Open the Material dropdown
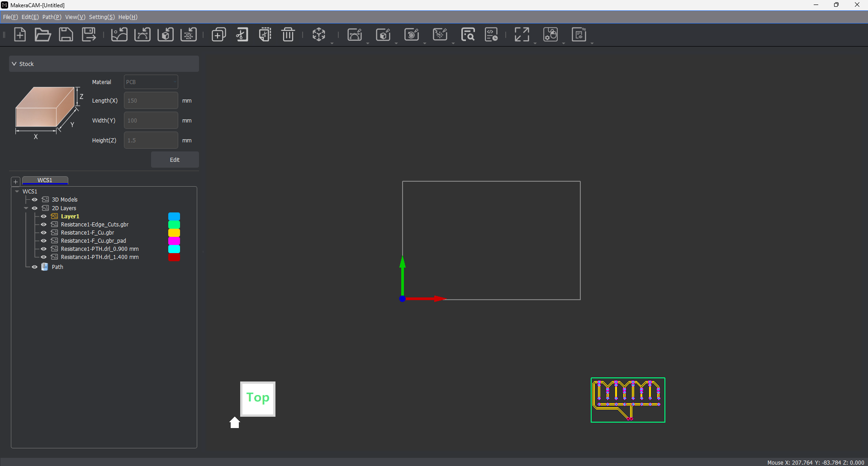Screen dimensions: 868x466 click(x=151, y=82)
